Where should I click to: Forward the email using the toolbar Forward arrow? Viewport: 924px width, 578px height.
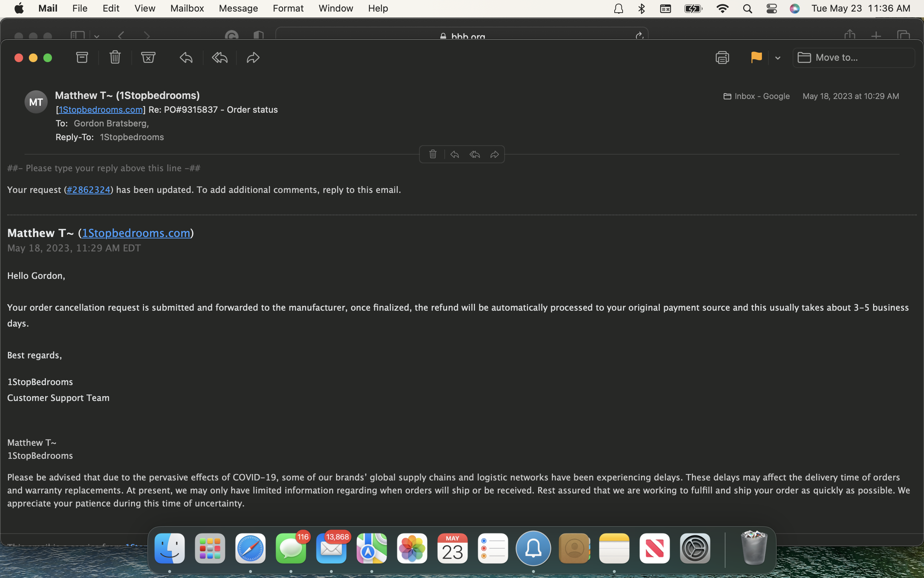click(x=253, y=58)
